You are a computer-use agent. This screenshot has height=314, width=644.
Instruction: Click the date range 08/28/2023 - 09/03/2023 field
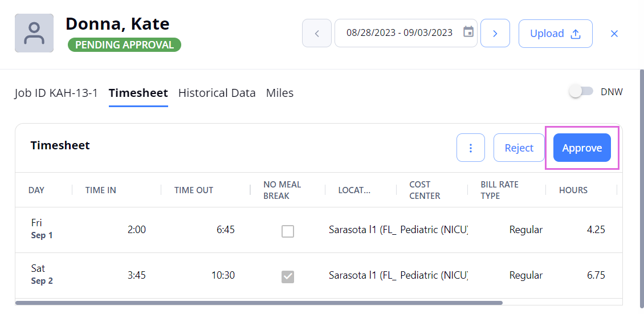coord(406,33)
